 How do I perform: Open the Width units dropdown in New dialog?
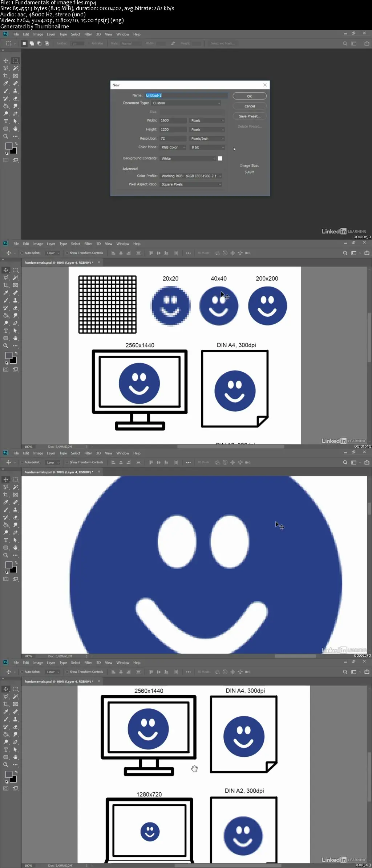207,120
